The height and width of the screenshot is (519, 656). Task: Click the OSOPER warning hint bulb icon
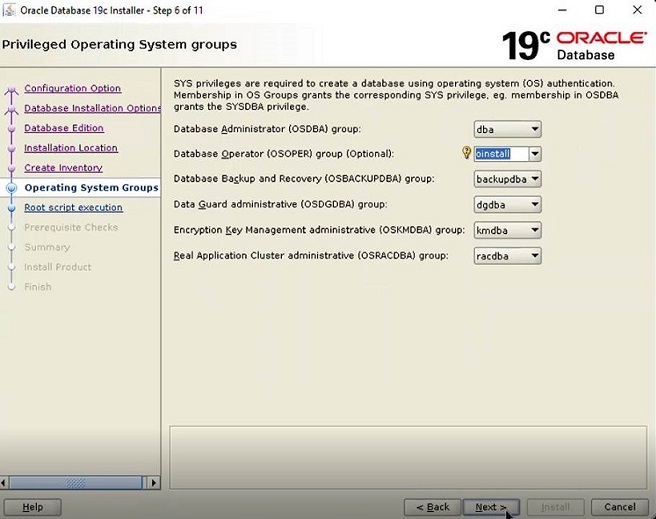466,153
